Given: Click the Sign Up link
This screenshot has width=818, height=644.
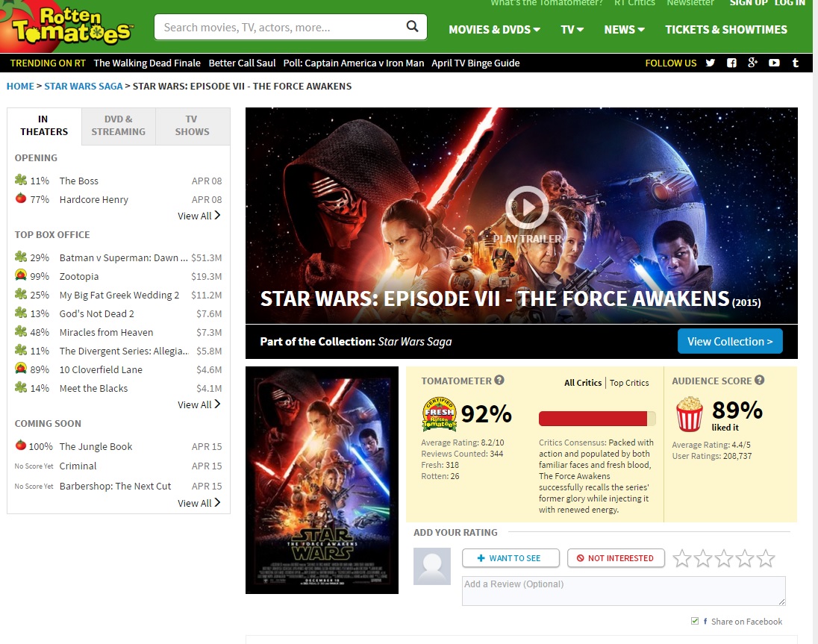Looking at the screenshot, I should pyautogui.click(x=749, y=3).
